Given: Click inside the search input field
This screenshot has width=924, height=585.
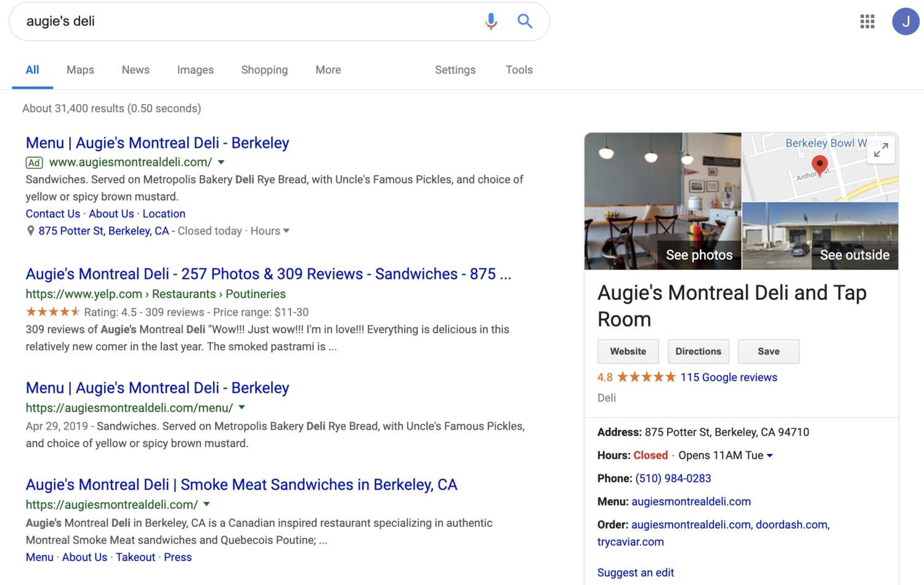Looking at the screenshot, I should click(x=246, y=21).
